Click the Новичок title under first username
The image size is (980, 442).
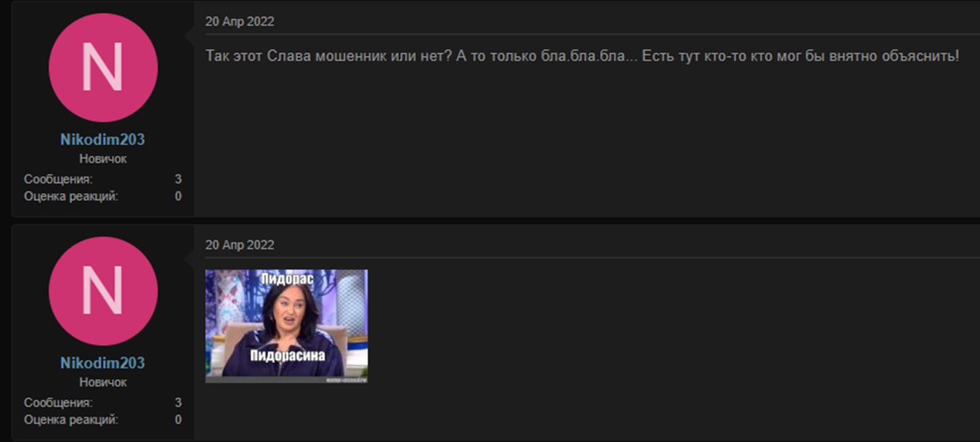pos(102,158)
